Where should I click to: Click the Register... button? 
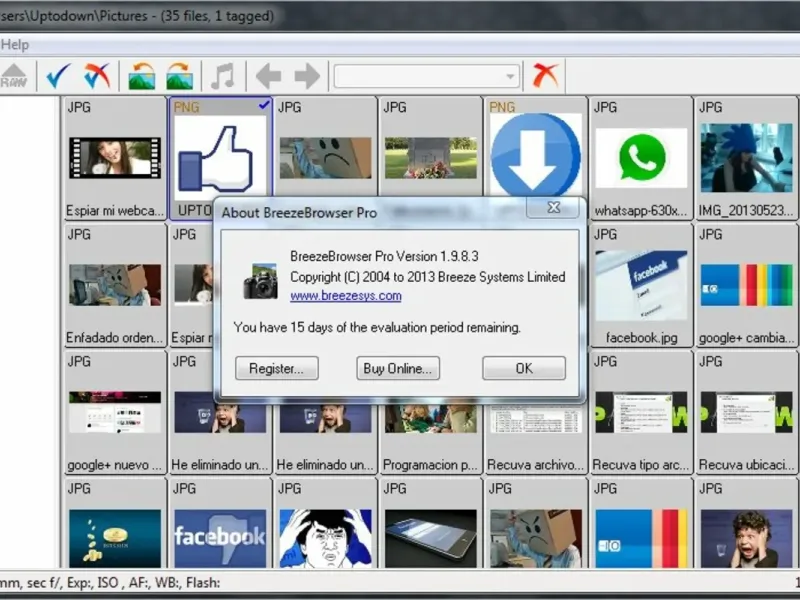click(277, 368)
